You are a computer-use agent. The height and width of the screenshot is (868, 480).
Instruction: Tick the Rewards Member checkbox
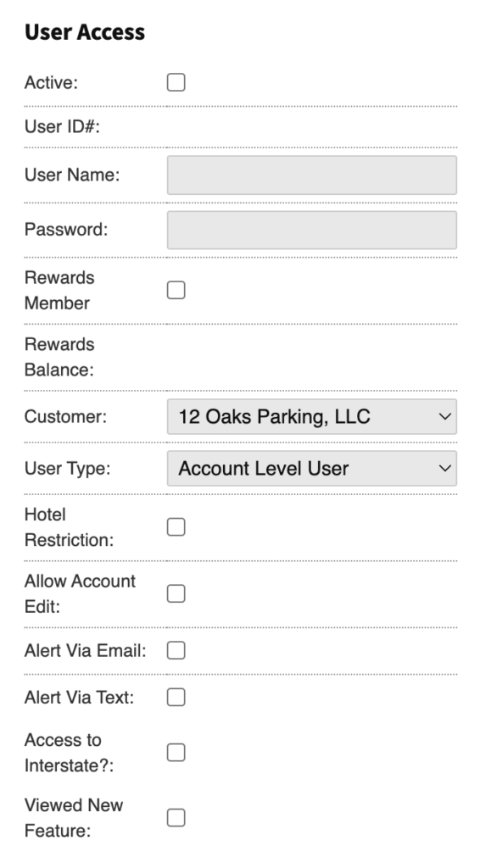(x=176, y=290)
